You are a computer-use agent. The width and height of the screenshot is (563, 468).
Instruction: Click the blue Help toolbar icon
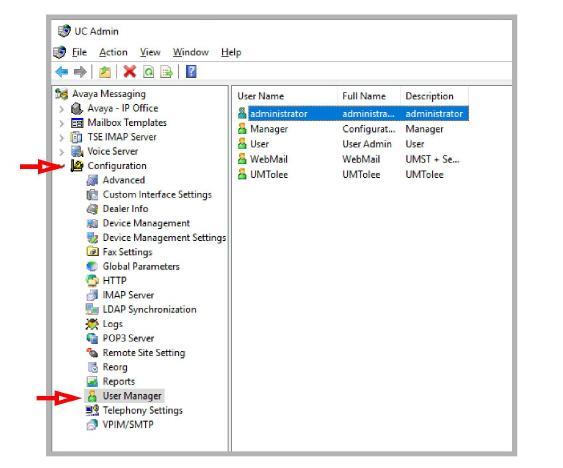191,71
